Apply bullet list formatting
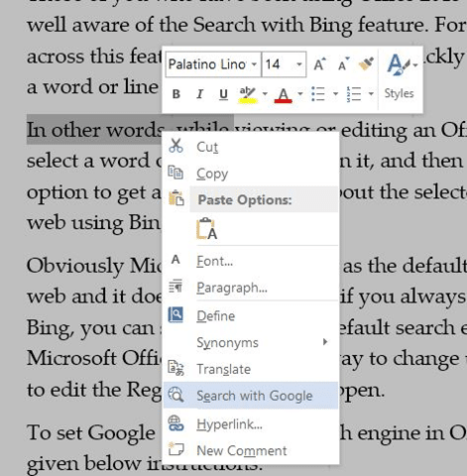 pos(318,94)
